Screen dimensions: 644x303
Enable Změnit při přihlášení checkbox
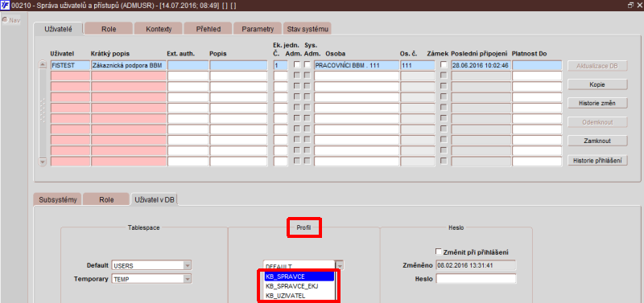pos(439,252)
